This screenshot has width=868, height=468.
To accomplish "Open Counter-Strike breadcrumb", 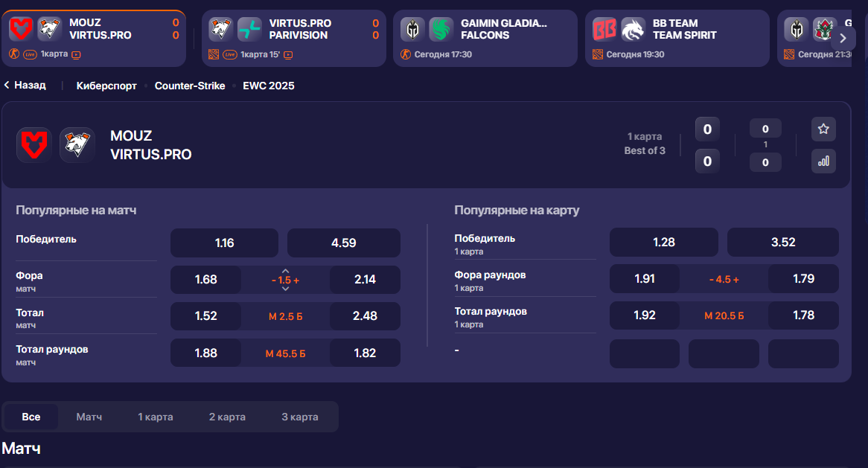I will pyautogui.click(x=190, y=86).
